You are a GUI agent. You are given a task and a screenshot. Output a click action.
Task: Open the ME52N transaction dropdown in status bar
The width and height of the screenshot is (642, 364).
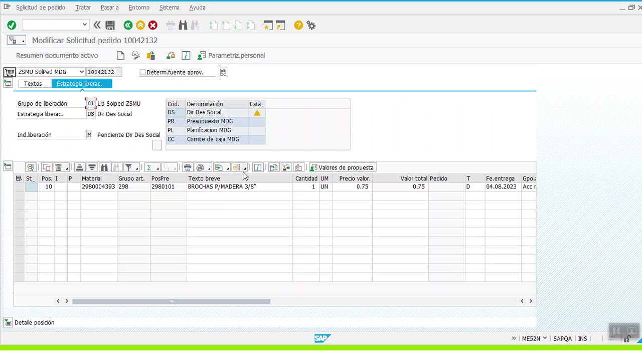click(544, 338)
